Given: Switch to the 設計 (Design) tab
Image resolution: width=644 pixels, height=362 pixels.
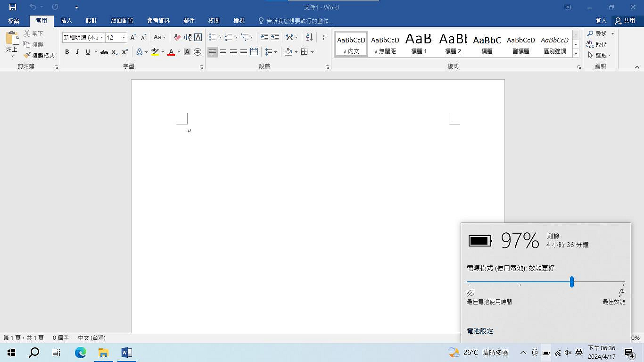Looking at the screenshot, I should pos(91,21).
